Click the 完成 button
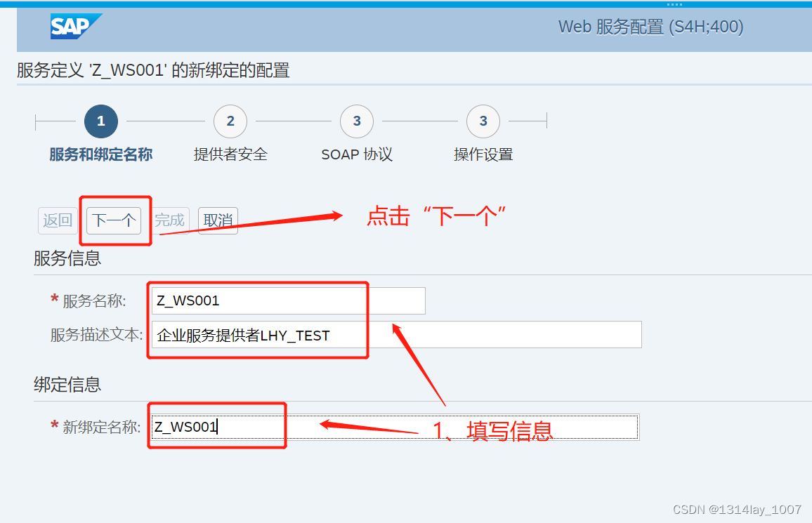The width and height of the screenshot is (812, 523). [x=170, y=220]
